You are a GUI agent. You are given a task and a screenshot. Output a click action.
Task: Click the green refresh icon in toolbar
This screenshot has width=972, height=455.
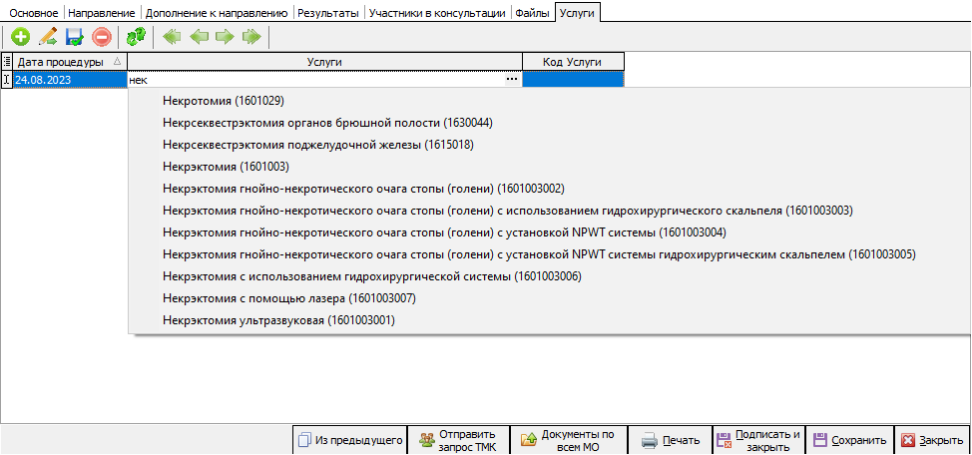(136, 38)
